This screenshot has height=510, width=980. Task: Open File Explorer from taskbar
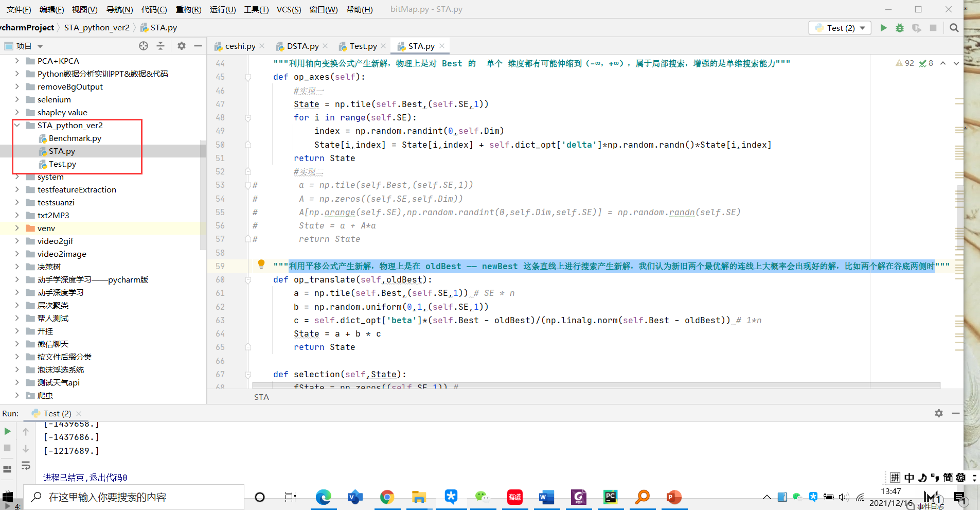pos(419,497)
